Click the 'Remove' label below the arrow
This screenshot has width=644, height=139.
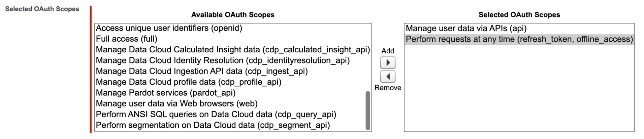[x=388, y=88]
